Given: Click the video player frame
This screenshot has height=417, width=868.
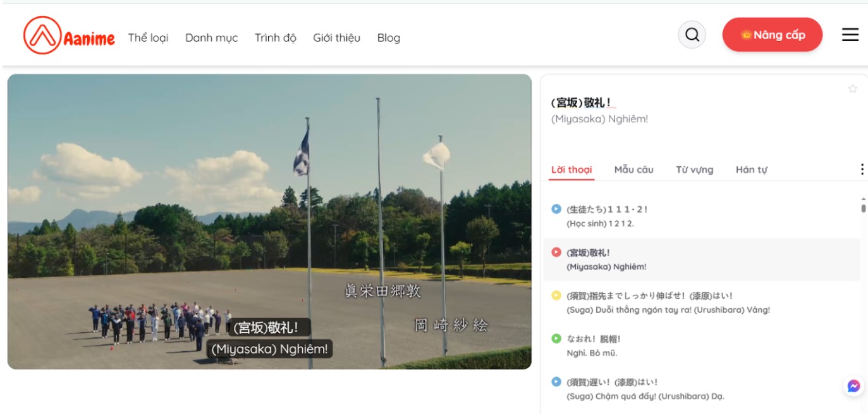Looking at the screenshot, I should pos(269,221).
